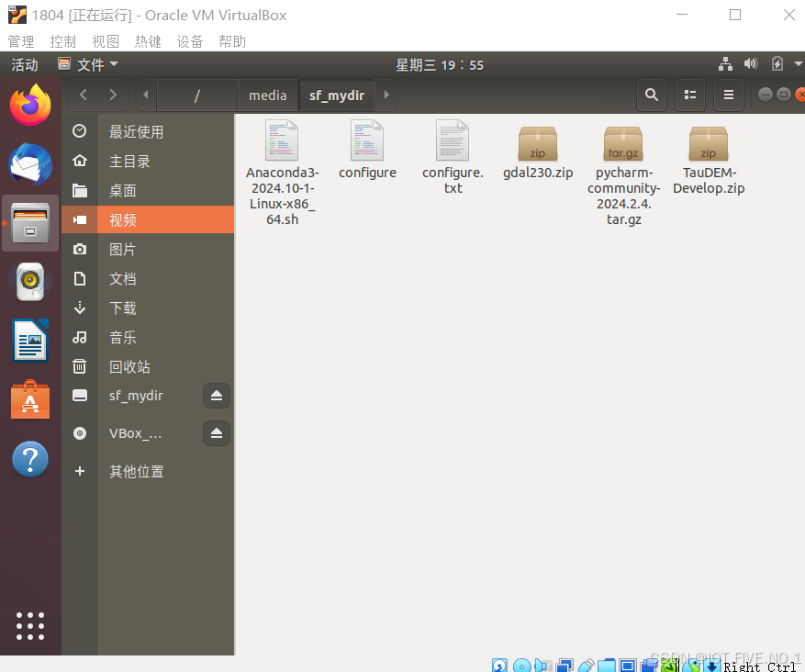Screen dimensions: 805x672
Task: Go forward with the right navigation arrow
Action: 113,95
